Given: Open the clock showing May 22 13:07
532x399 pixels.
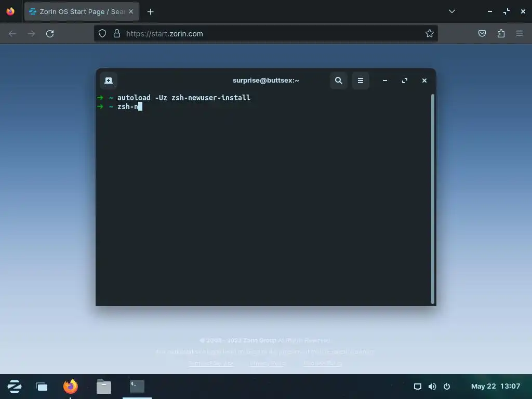Looking at the screenshot, I should (x=495, y=387).
